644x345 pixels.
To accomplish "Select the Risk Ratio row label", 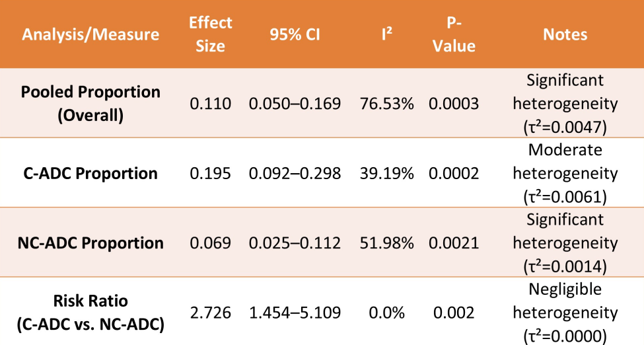I will click(90, 312).
